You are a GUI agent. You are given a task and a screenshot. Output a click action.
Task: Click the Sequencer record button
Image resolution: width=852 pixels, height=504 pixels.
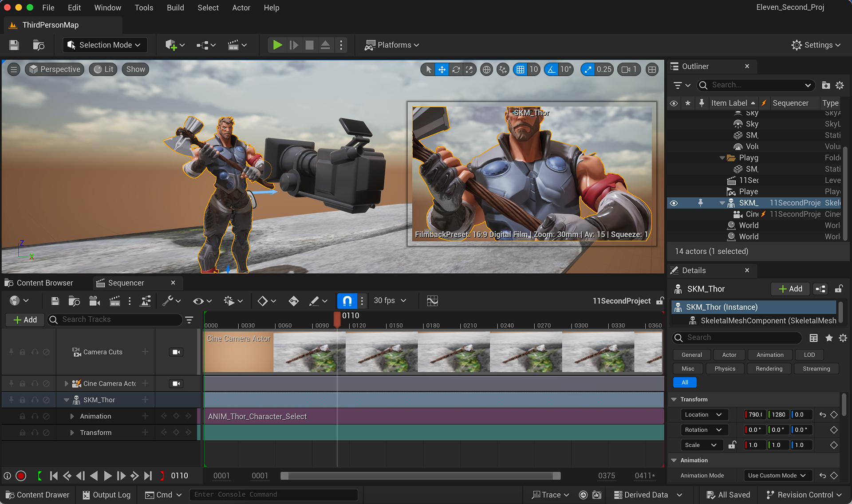(20, 476)
